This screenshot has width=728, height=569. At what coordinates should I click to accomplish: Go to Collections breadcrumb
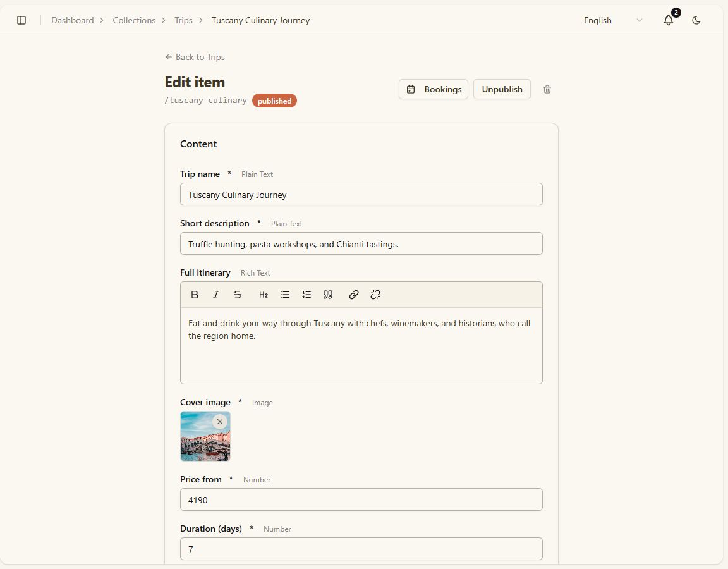134,20
